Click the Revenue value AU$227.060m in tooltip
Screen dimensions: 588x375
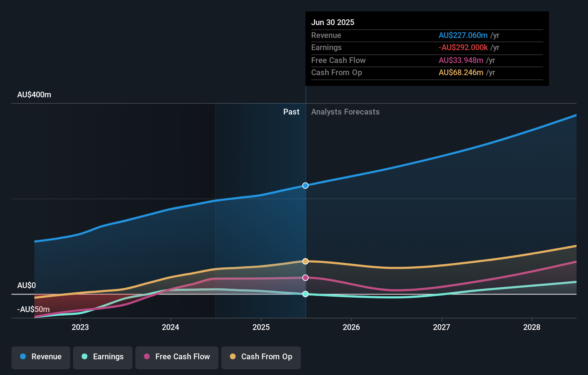pos(463,35)
